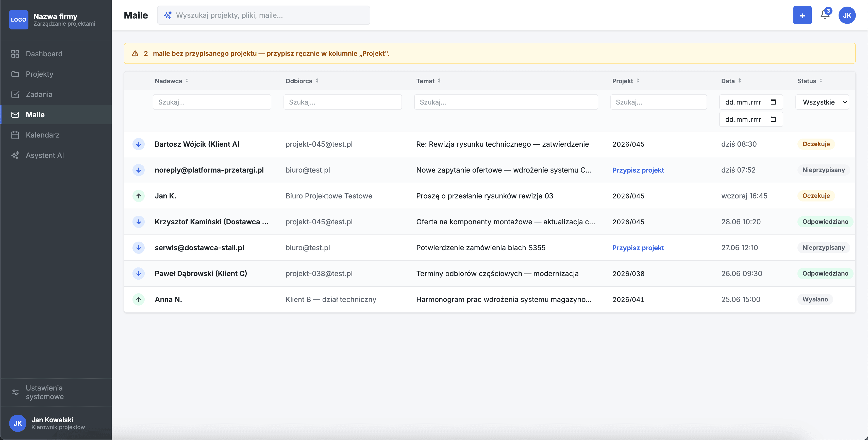The width and height of the screenshot is (868, 440).
Task: Click incoming arrow icon for Bartosz Wójcik
Action: pos(139,144)
